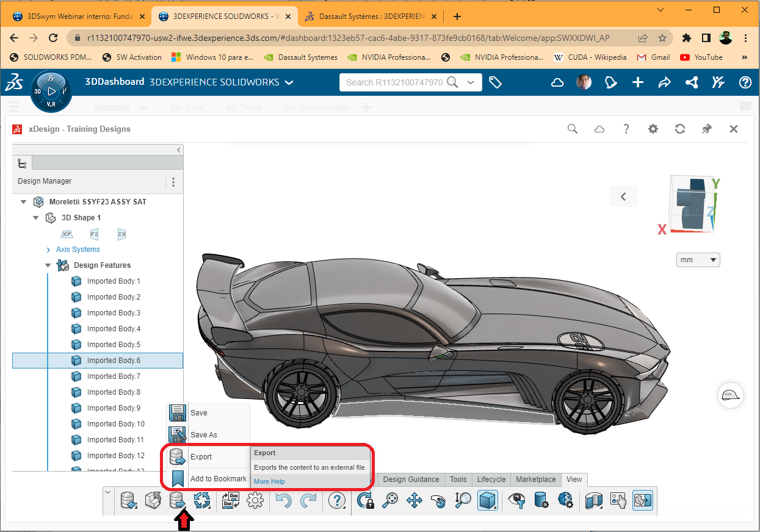
Task: Click the Update refresh icon in toolbar
Action: coord(202,501)
